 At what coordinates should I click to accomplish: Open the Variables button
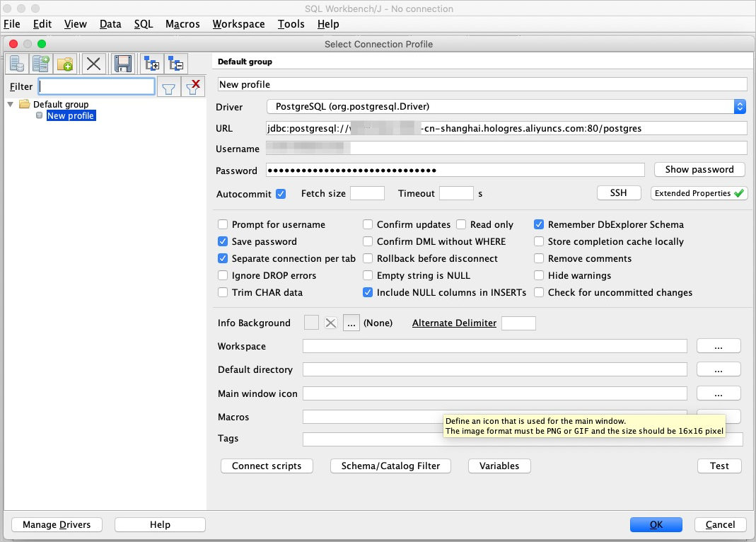[499, 466]
